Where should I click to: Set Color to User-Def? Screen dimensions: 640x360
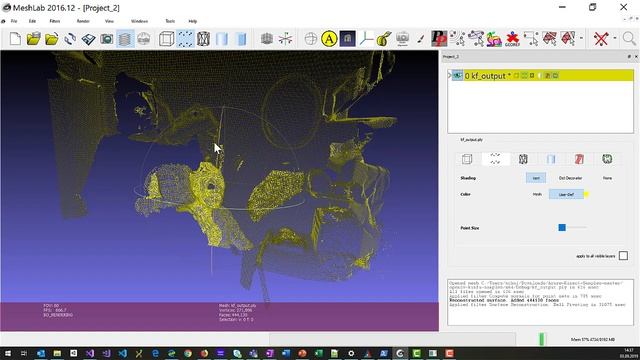click(x=566, y=194)
